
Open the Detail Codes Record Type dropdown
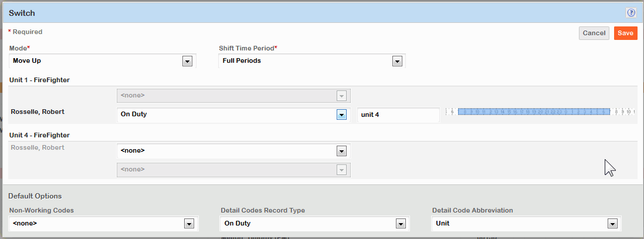(401, 224)
